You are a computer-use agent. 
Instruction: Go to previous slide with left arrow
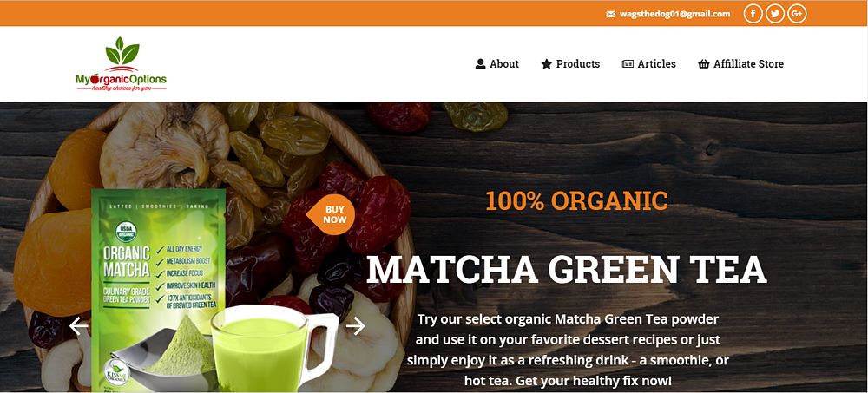(x=79, y=325)
